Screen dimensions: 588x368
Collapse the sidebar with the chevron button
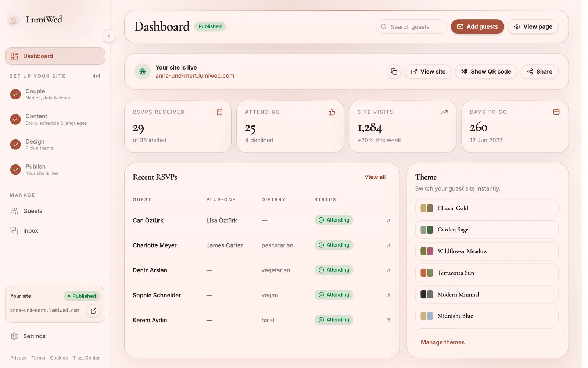point(109,36)
